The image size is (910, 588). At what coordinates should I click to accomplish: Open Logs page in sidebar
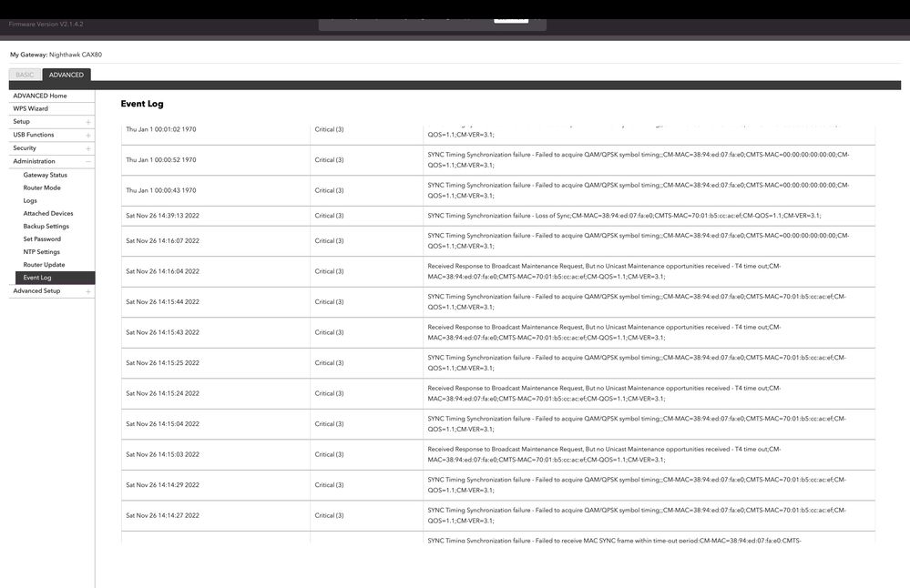coord(30,200)
